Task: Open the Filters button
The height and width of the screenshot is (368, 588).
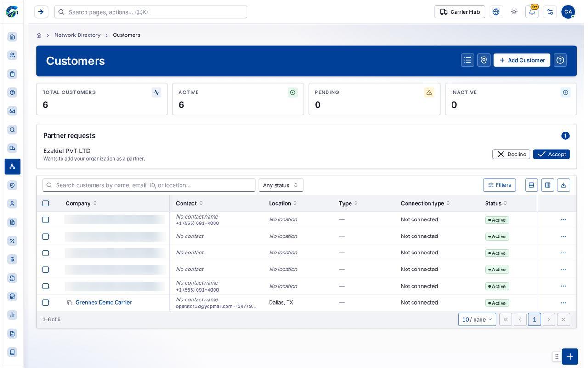Action: (499, 185)
